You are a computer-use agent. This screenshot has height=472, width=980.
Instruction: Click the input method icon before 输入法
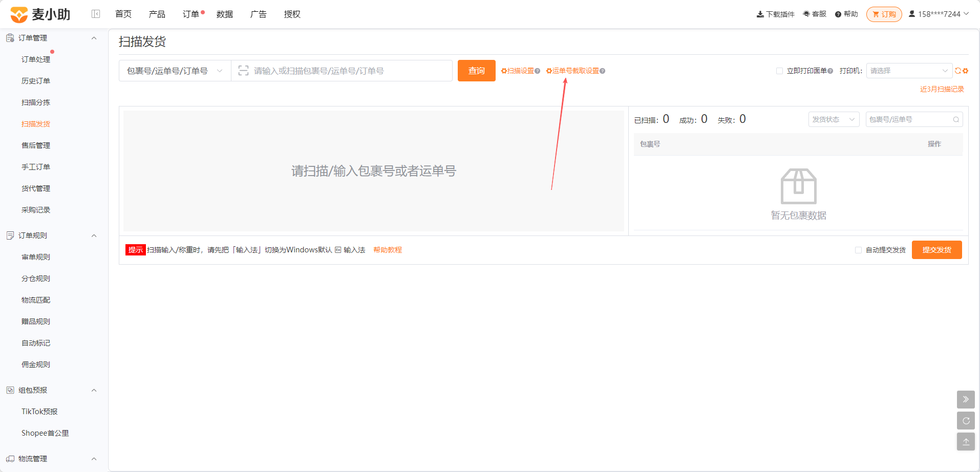coord(338,250)
